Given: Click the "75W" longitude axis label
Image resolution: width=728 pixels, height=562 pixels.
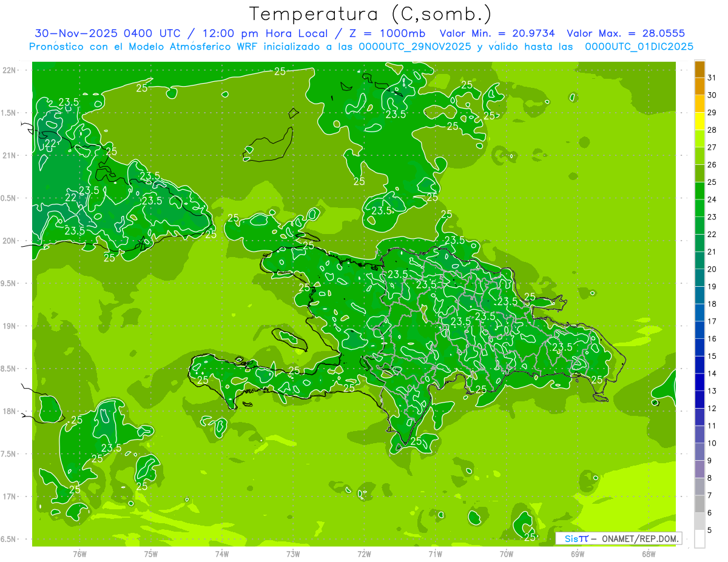Looking at the screenshot, I should coord(151,554).
